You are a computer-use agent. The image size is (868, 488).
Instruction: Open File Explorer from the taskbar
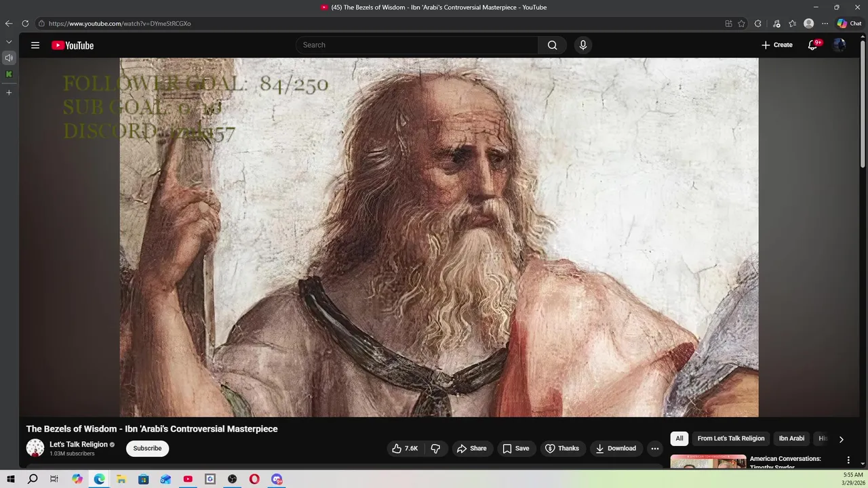pos(121,479)
